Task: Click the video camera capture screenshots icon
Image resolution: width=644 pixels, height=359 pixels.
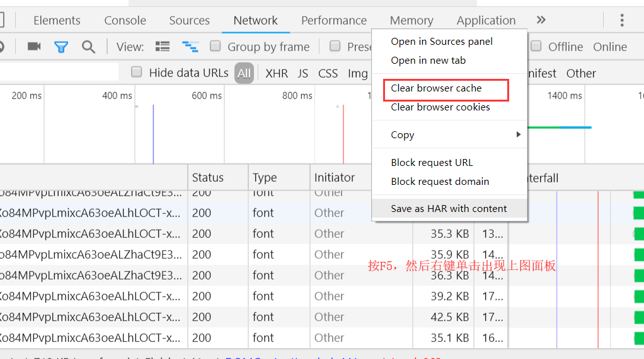Action: pos(34,47)
